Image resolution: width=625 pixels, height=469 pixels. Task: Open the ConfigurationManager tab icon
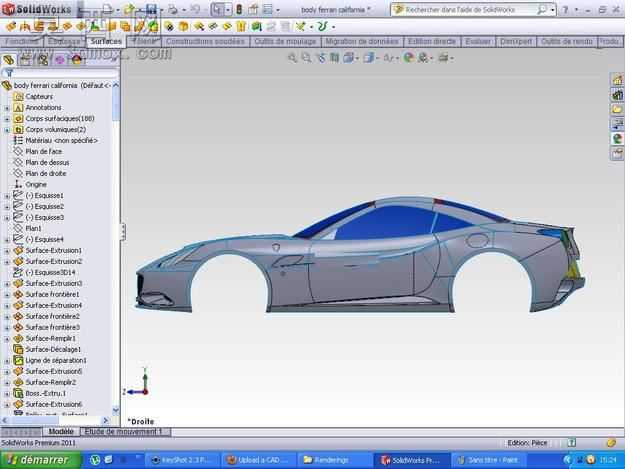coord(42,60)
